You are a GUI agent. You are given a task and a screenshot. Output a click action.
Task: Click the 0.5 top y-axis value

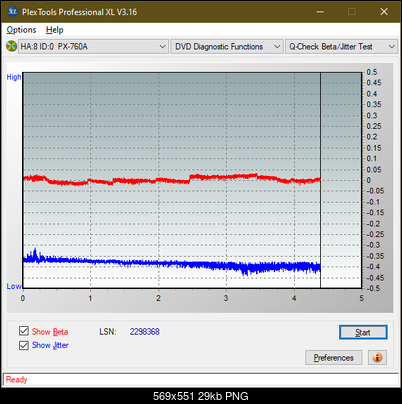(372, 72)
